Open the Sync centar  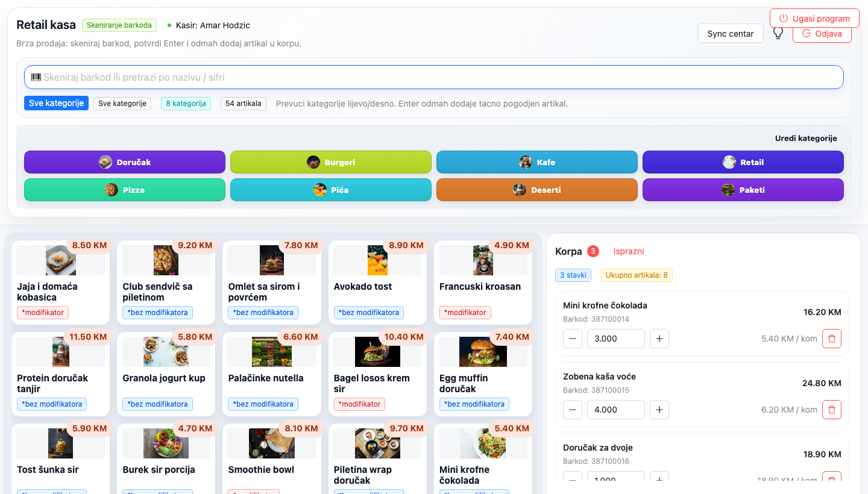[x=731, y=34]
